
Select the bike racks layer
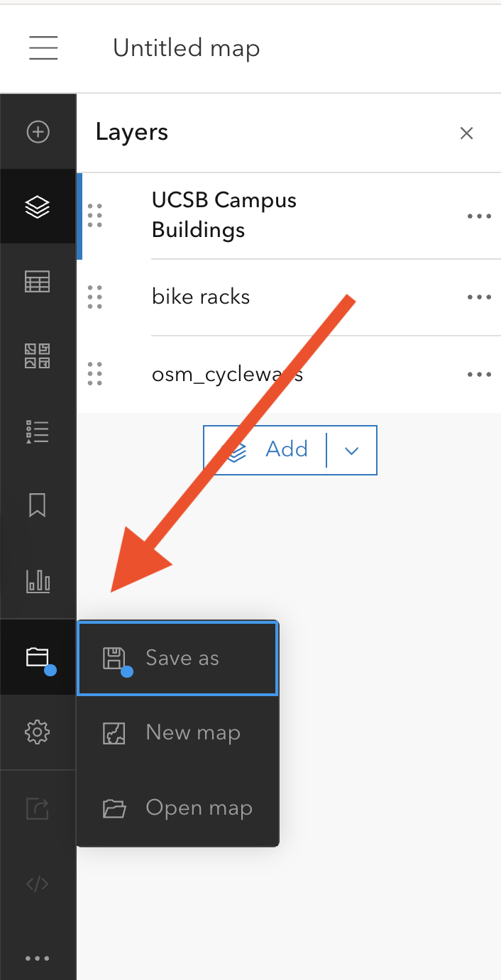click(x=201, y=297)
